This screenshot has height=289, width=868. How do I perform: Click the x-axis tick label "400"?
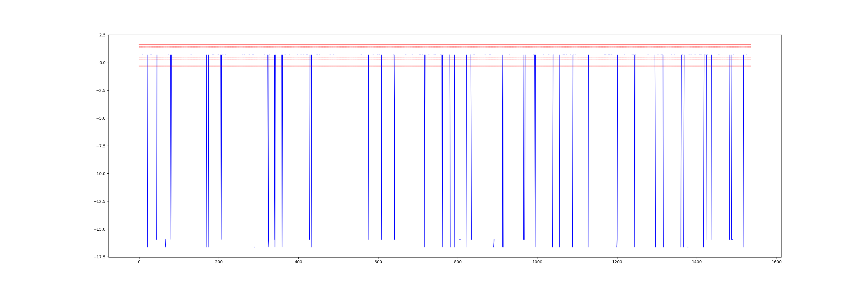[x=298, y=262]
